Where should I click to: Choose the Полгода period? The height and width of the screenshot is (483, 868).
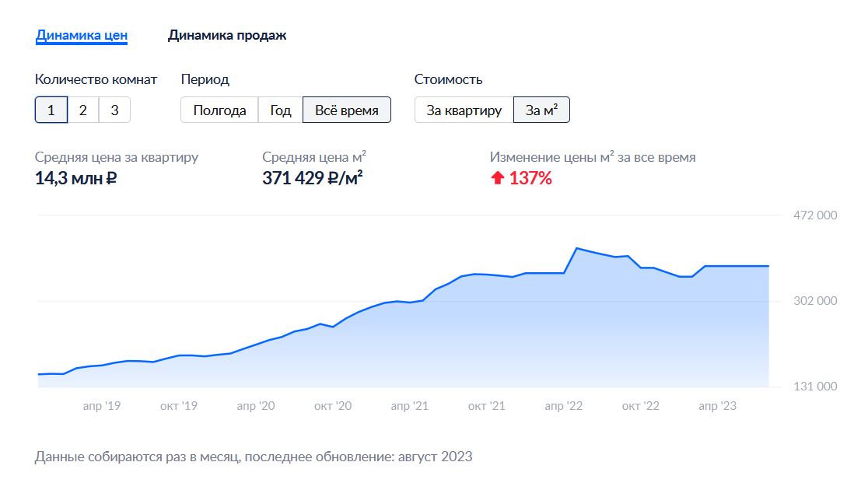click(219, 110)
